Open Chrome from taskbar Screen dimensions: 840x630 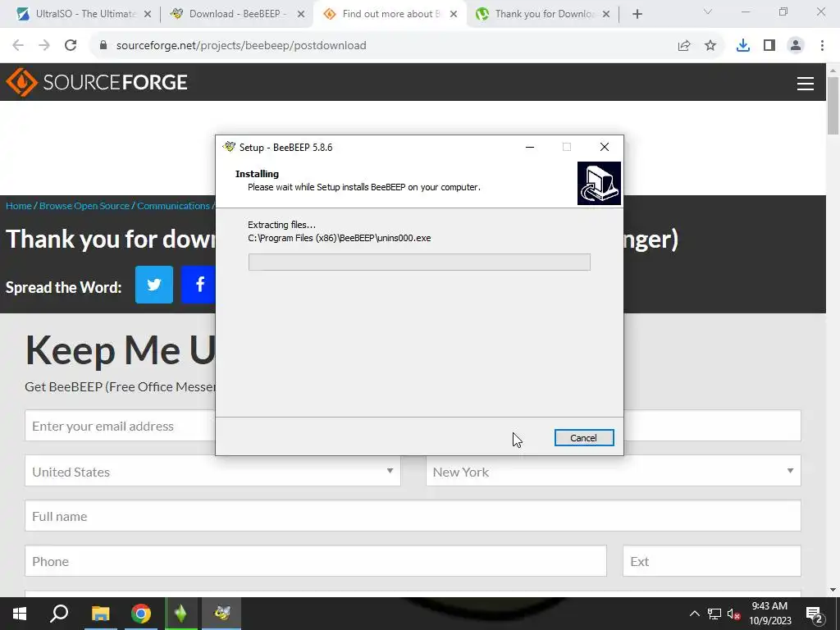pyautogui.click(x=141, y=614)
